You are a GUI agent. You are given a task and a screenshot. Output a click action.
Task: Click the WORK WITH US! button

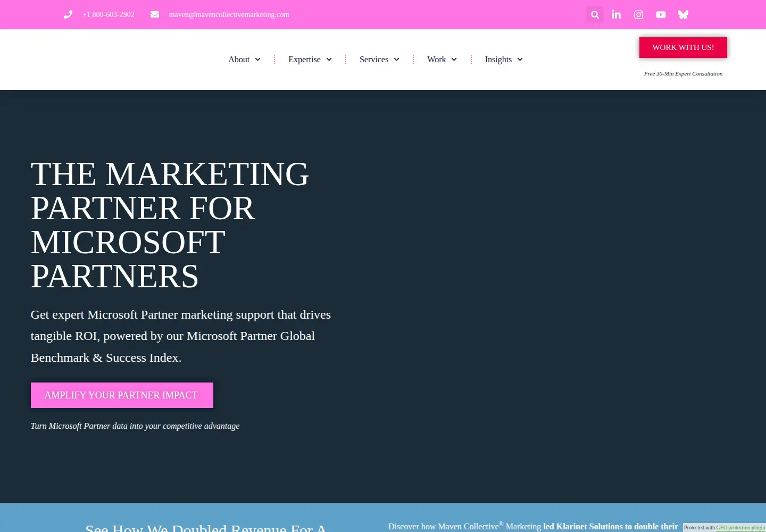coord(683,47)
